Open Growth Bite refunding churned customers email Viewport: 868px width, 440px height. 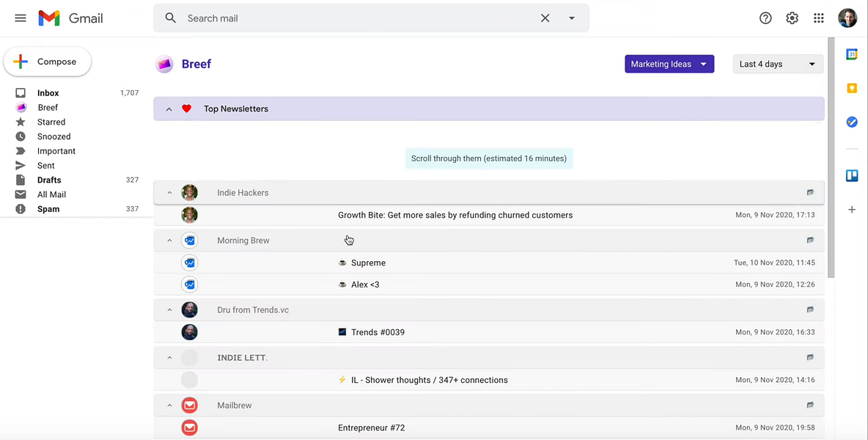[489, 215]
